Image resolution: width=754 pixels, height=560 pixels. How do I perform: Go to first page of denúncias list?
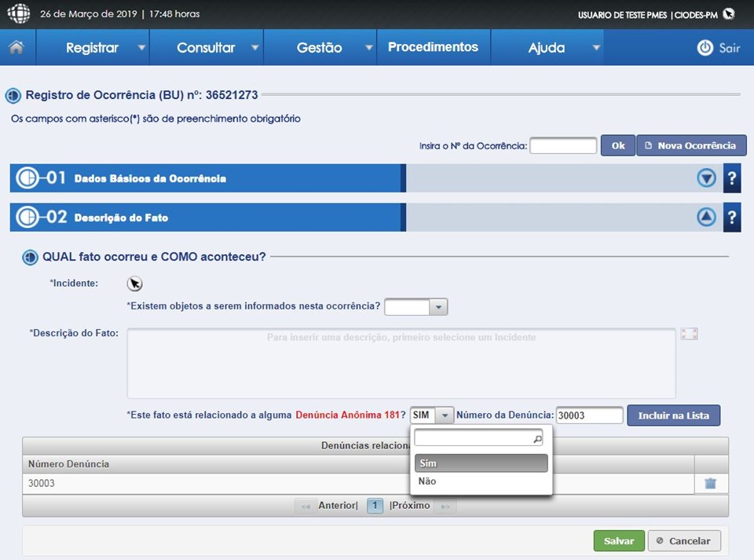coord(306,506)
